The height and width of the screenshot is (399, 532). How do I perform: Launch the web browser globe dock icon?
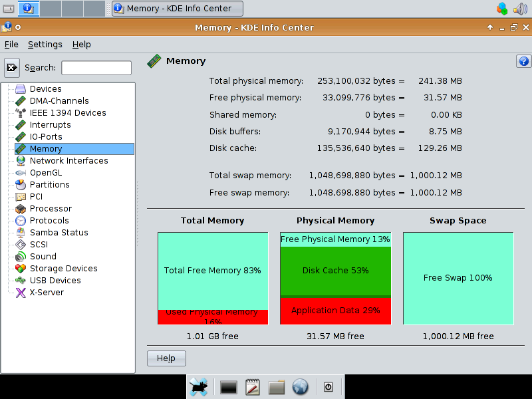click(x=301, y=387)
